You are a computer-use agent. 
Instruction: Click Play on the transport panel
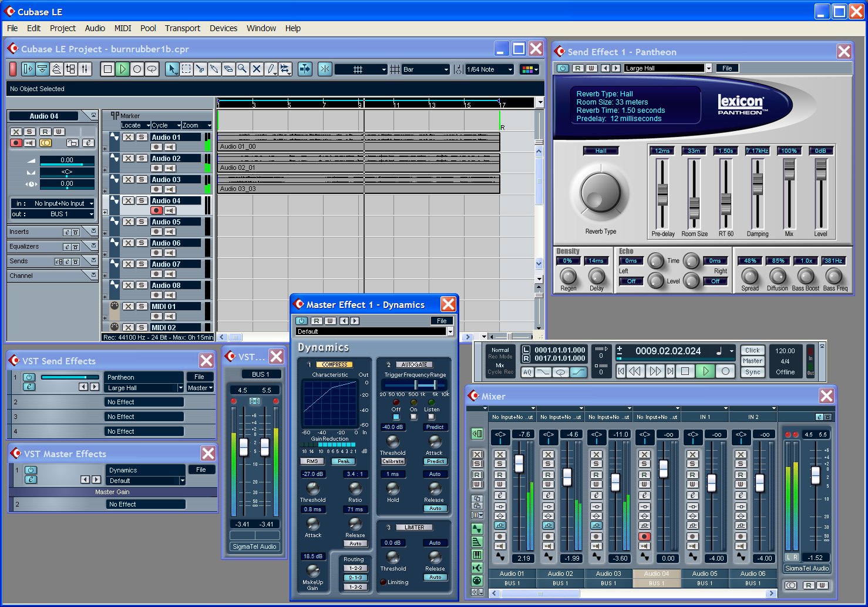[705, 371]
